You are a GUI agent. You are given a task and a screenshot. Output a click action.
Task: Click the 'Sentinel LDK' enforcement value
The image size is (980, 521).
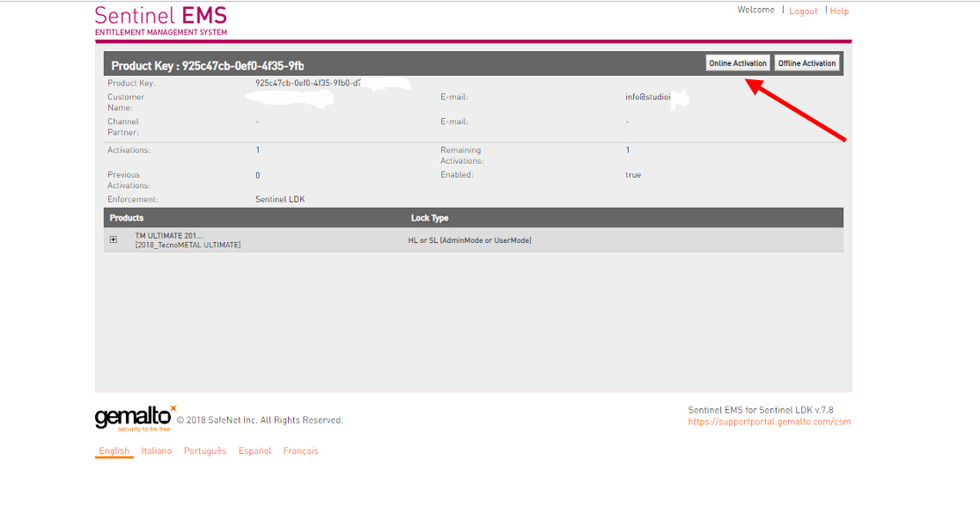pyautogui.click(x=280, y=199)
